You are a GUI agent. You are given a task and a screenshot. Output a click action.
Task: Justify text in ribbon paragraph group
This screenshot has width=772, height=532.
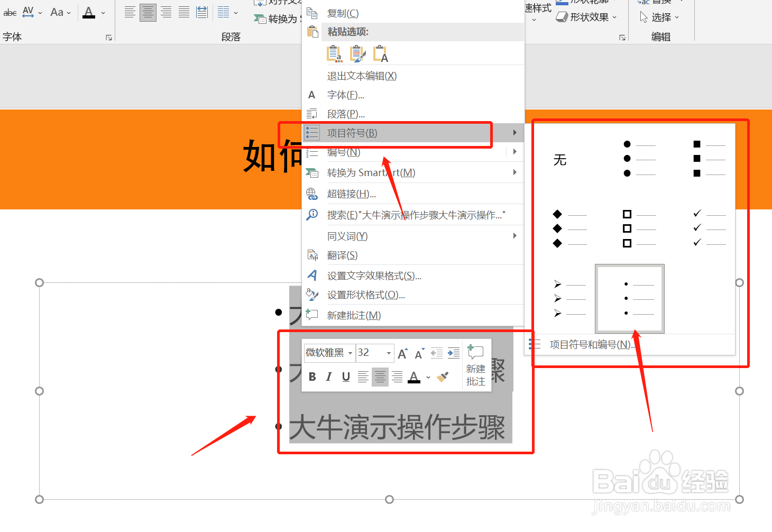pos(184,12)
